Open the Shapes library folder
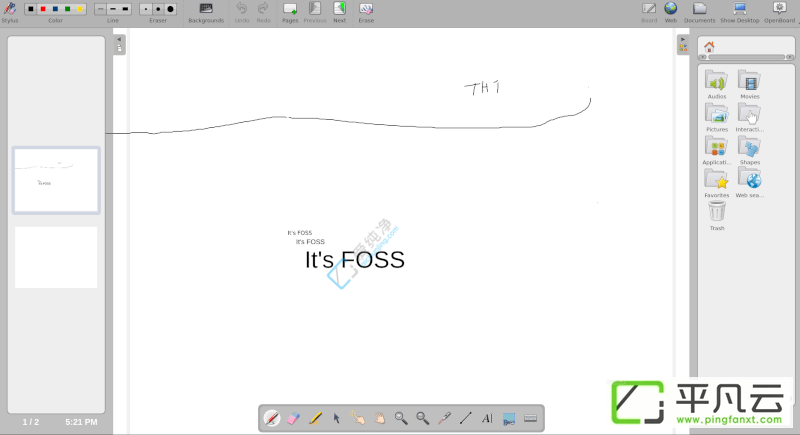Screen dimensions: 800x435 tap(749, 151)
